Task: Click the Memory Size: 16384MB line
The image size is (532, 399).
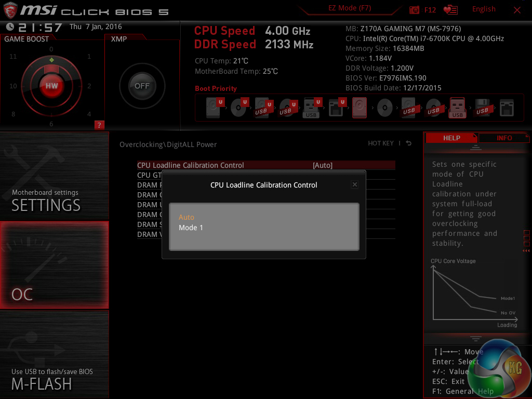Action: point(385,48)
